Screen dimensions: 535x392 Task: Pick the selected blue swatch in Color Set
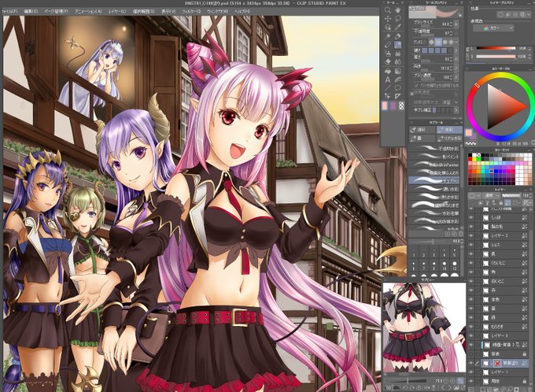tap(491, 171)
